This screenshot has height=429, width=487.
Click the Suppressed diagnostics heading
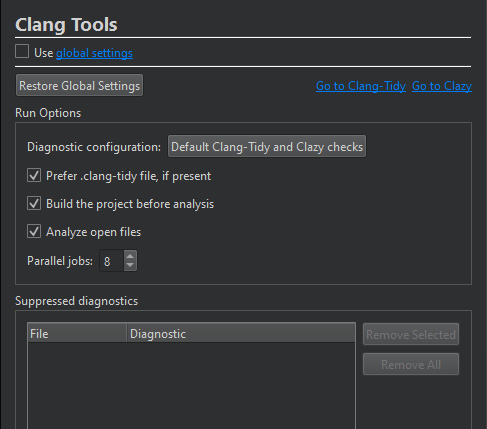[x=76, y=301]
